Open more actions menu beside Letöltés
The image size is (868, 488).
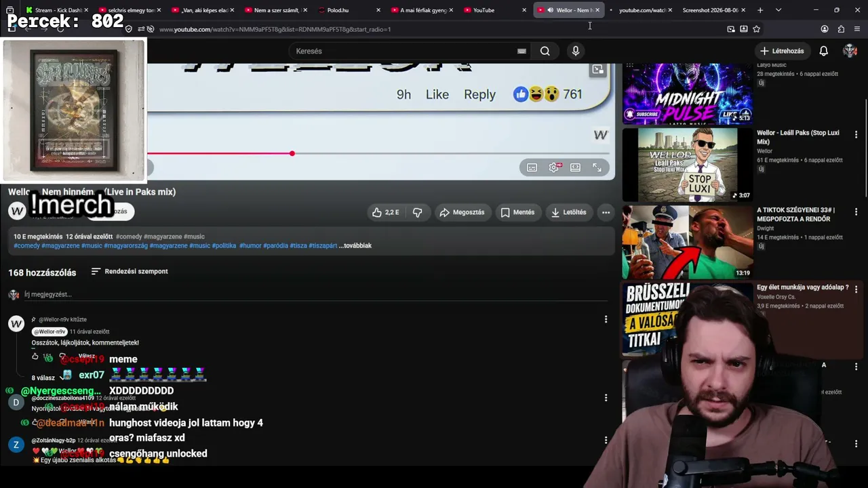click(x=606, y=212)
